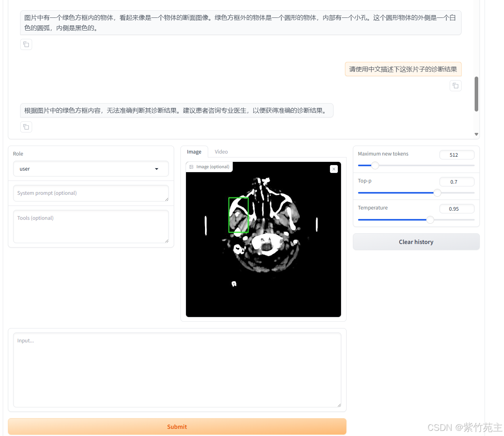Viewport: 504px width, 436px height.
Task: Adjust the Top-p slider
Action: 437,193
